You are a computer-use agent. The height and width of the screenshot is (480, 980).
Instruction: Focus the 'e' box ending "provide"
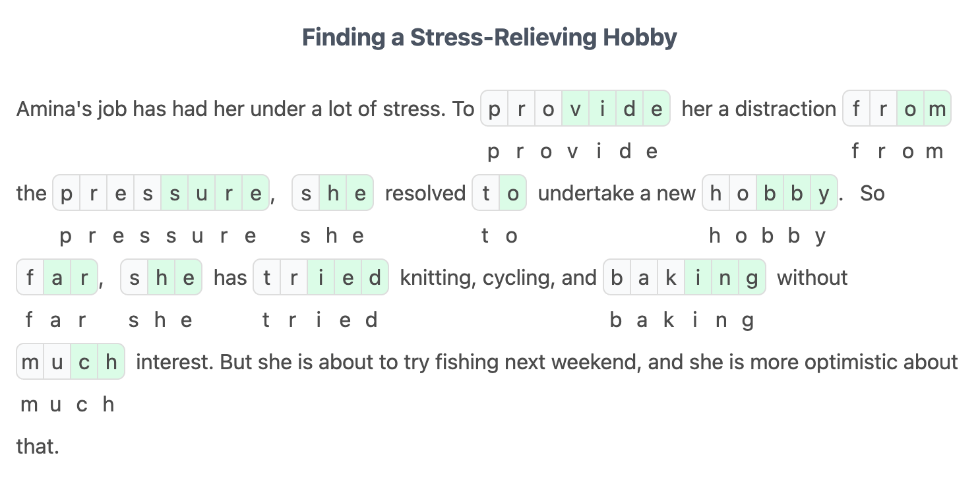click(x=656, y=109)
